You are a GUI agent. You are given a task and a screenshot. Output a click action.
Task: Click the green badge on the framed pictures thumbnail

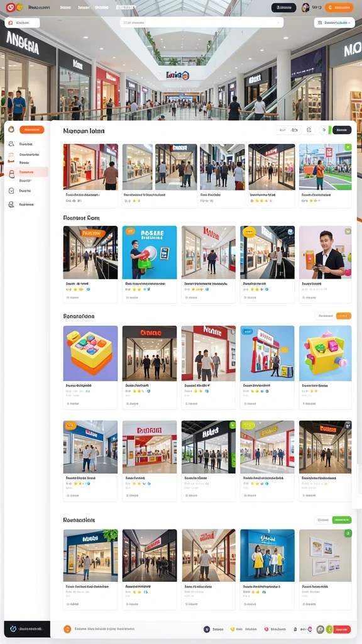tap(348, 533)
